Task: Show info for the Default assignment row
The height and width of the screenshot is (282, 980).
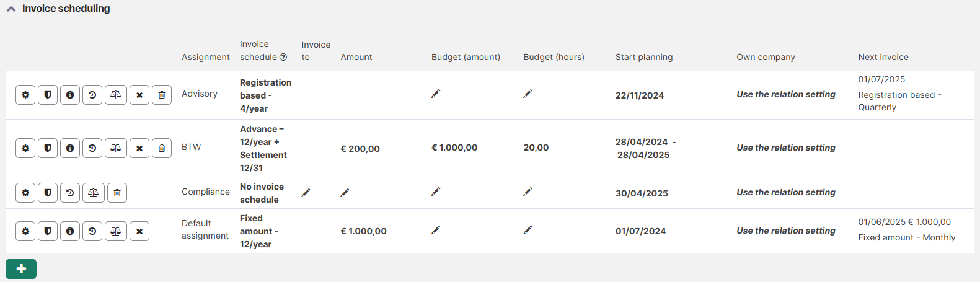Action: (70, 231)
